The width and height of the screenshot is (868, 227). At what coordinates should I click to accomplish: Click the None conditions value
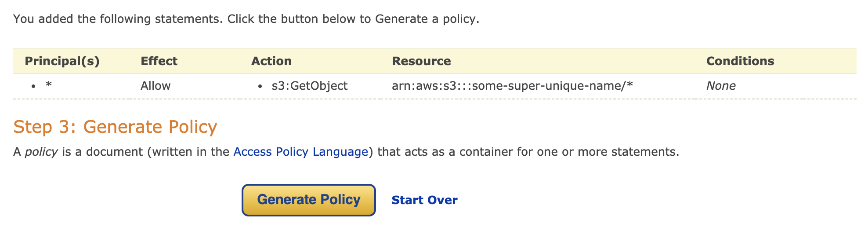[x=720, y=86]
